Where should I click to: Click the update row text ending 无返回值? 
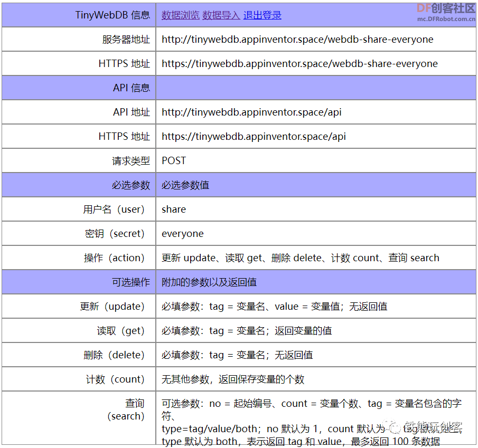pos(274,307)
